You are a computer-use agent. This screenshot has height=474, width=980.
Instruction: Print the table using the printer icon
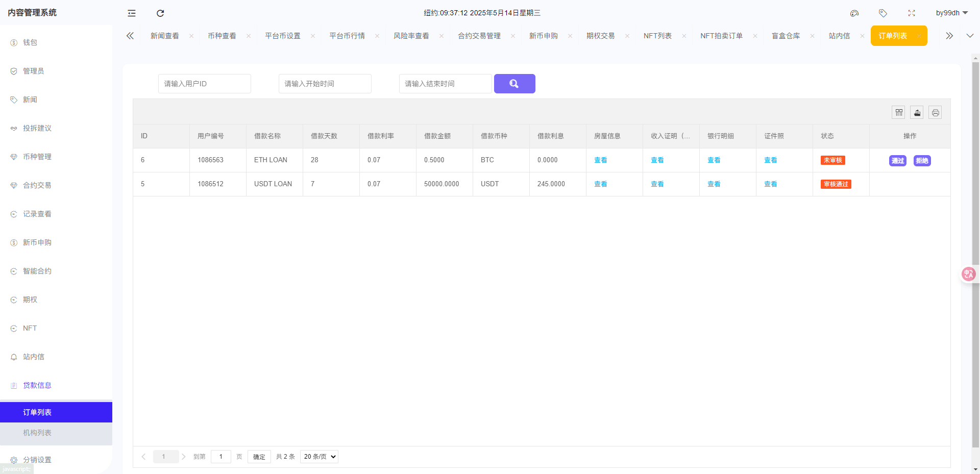[x=935, y=112]
